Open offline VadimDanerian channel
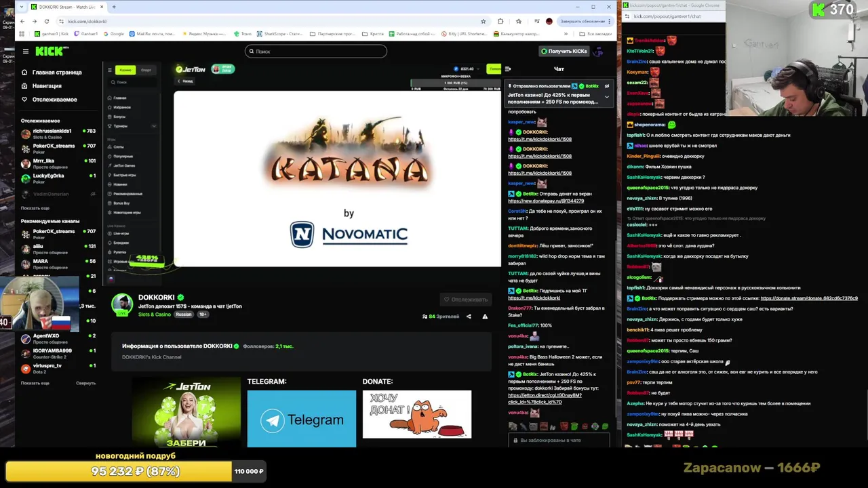The image size is (868, 488). point(58,194)
